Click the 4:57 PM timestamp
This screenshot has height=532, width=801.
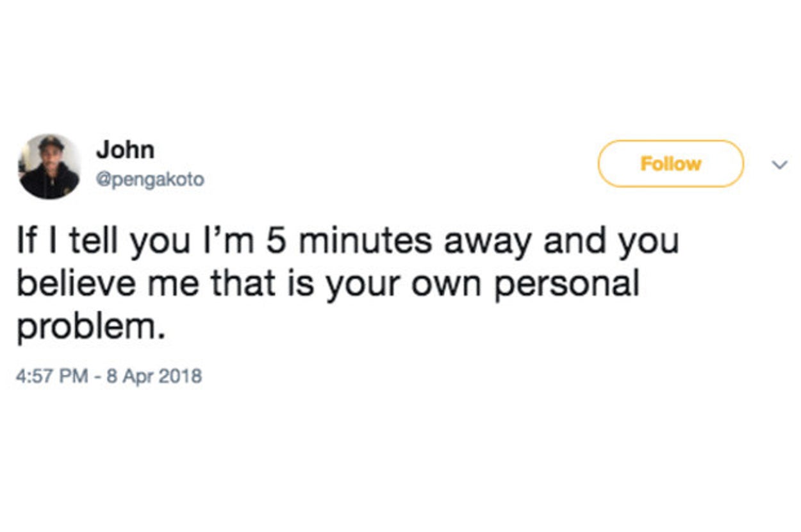53,375
